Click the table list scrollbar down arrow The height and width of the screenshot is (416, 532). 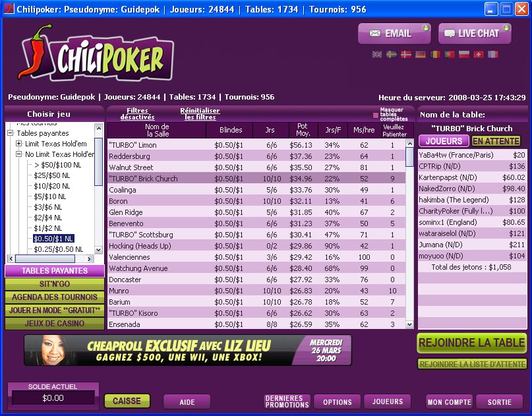tap(410, 324)
